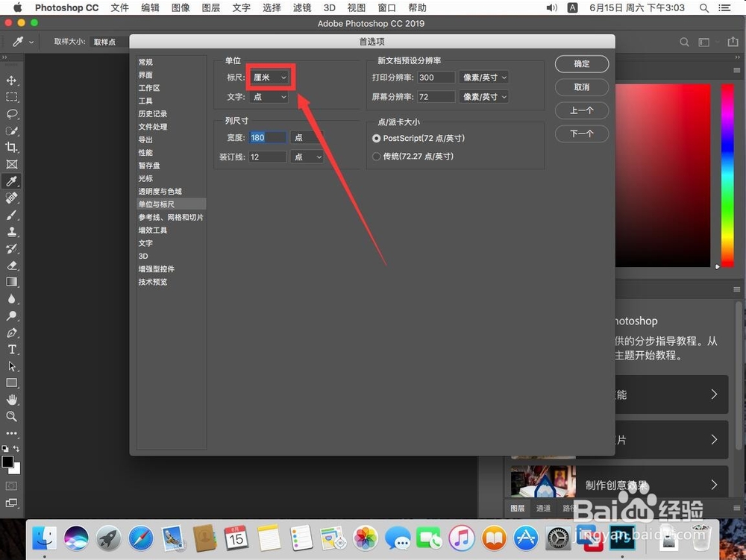Click the 取消 button

click(582, 87)
